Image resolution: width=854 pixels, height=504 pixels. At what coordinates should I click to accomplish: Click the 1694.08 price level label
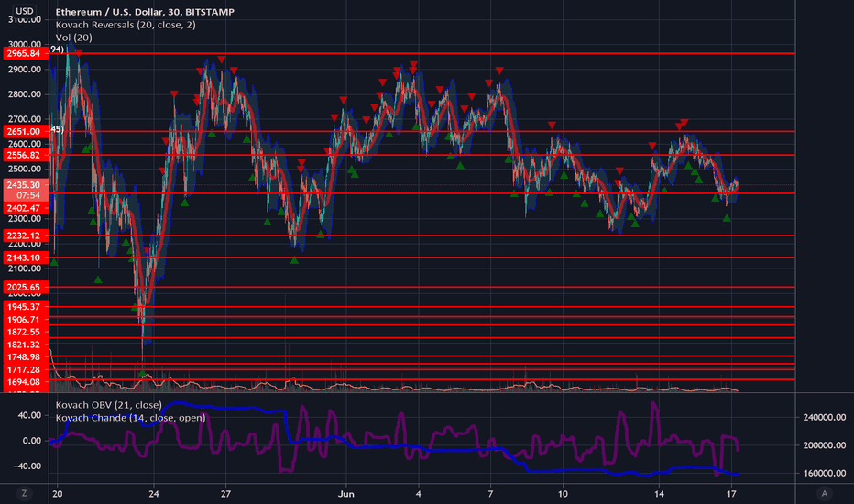tap(24, 382)
